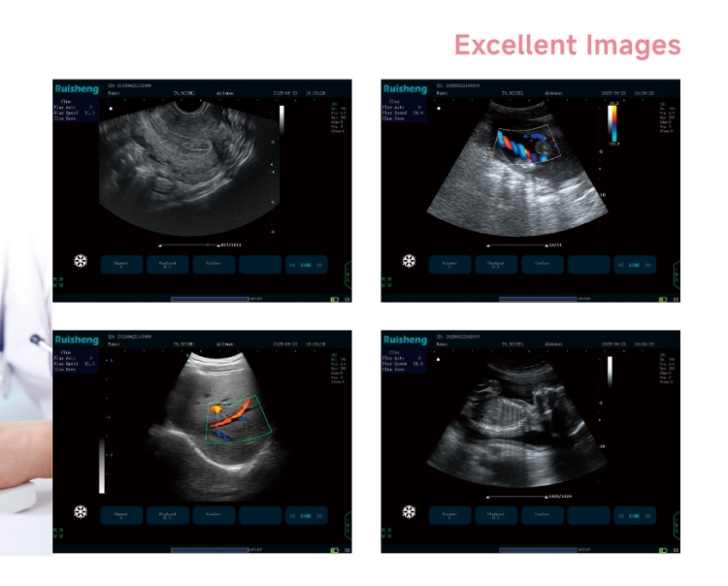Click the green color Doppler box in the liver scan
This screenshot has height=586, width=728.
238,419
